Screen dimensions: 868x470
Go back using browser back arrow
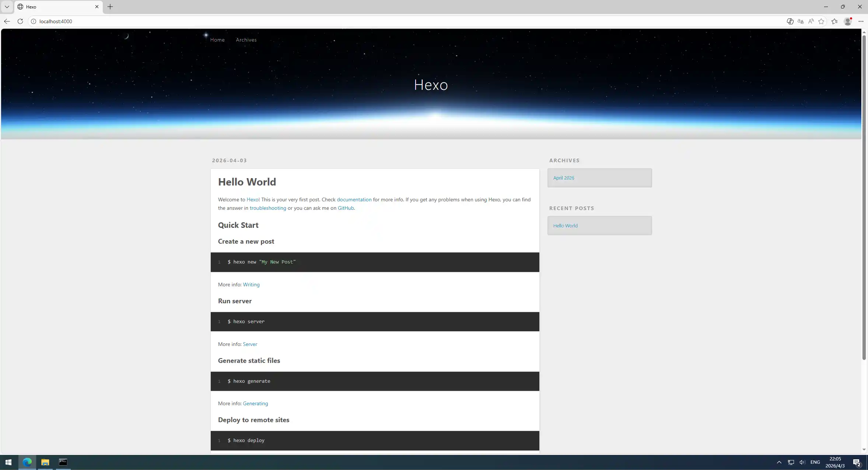click(x=7, y=21)
